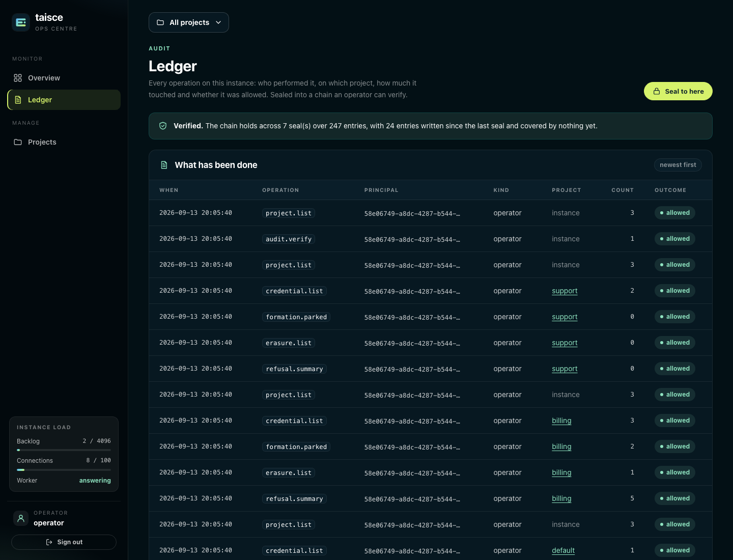This screenshot has height=560, width=733.
Task: Click the Backlog progress bar
Action: click(x=64, y=450)
